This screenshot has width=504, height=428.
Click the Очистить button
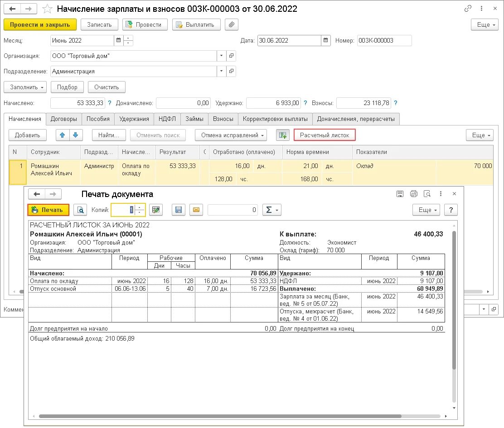click(107, 87)
